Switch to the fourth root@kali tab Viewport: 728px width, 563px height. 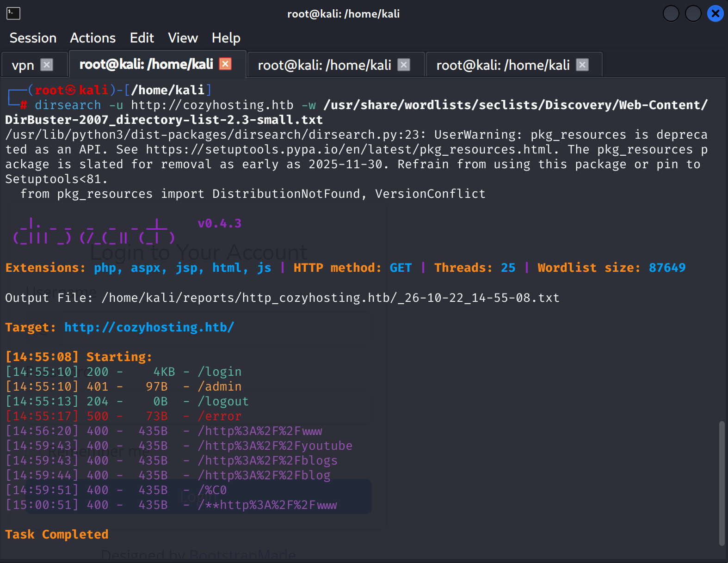503,65
